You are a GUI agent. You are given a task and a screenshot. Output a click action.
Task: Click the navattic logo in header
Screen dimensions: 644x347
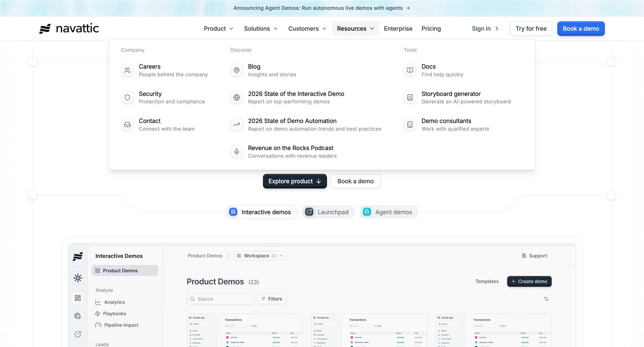69,29
